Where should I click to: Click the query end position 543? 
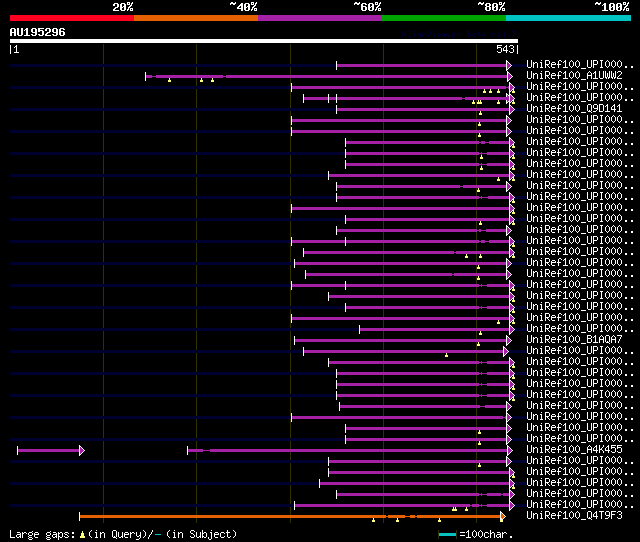505,49
